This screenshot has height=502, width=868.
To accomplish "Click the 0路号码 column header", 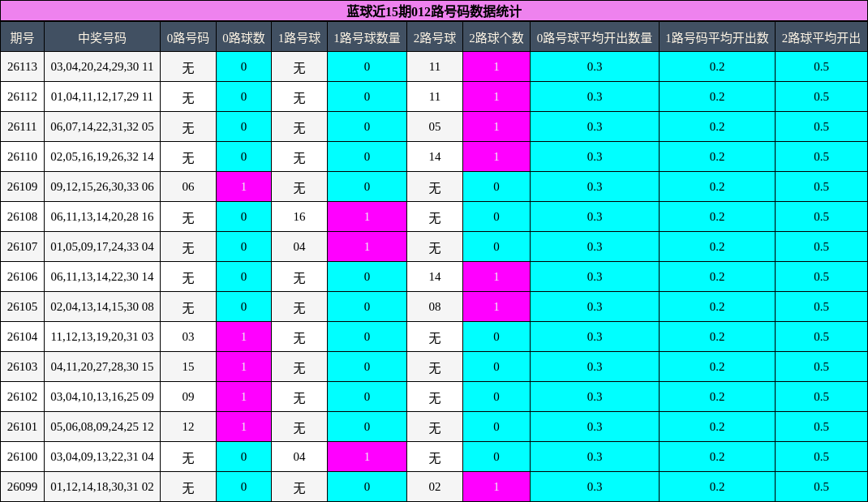I will tap(188, 37).
